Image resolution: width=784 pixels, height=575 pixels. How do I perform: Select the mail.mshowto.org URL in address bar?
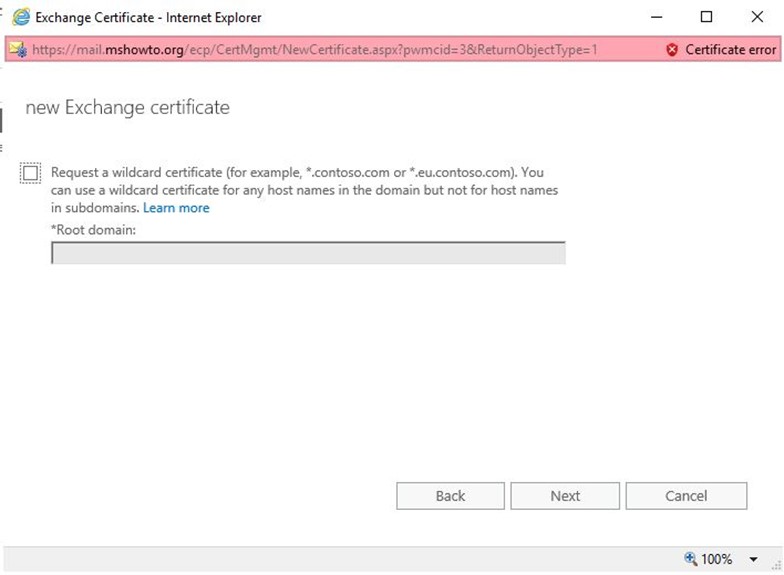coord(314,50)
